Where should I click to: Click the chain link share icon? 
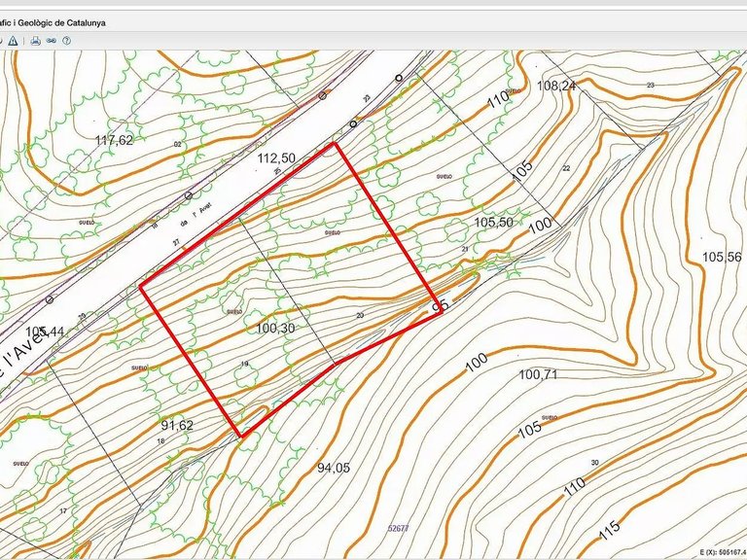[52, 41]
